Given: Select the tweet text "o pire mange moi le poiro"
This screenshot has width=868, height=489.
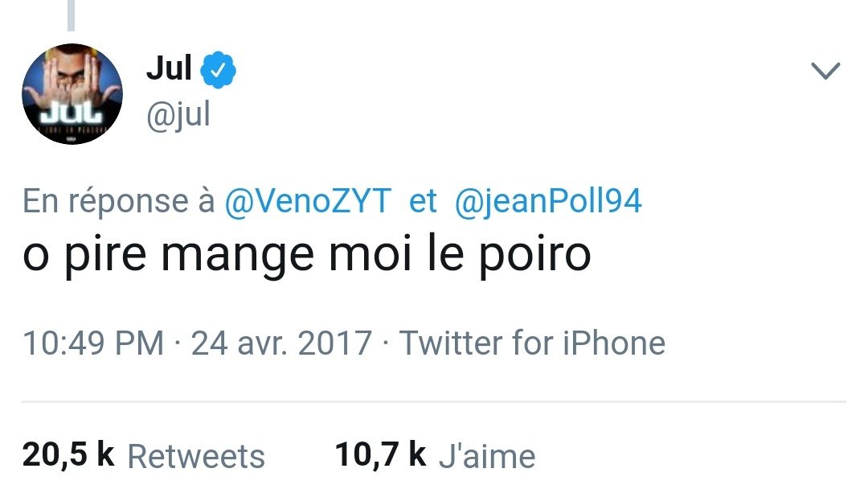Looking at the screenshot, I should click(307, 253).
